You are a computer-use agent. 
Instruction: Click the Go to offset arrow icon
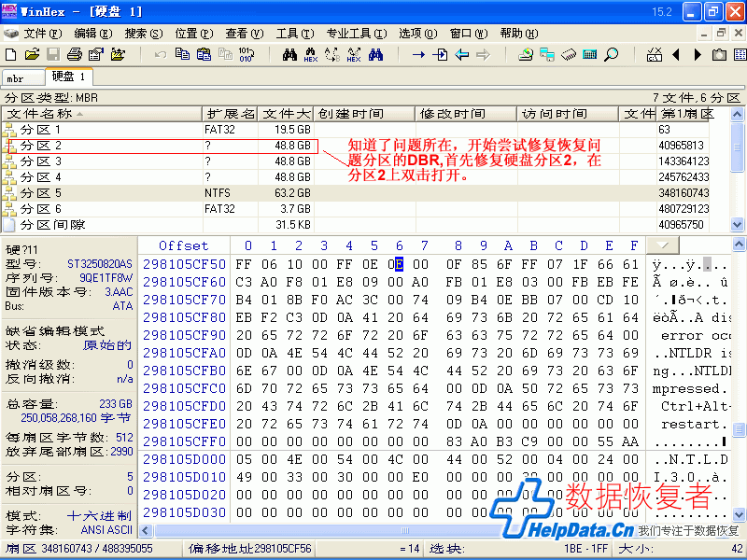tap(418, 54)
